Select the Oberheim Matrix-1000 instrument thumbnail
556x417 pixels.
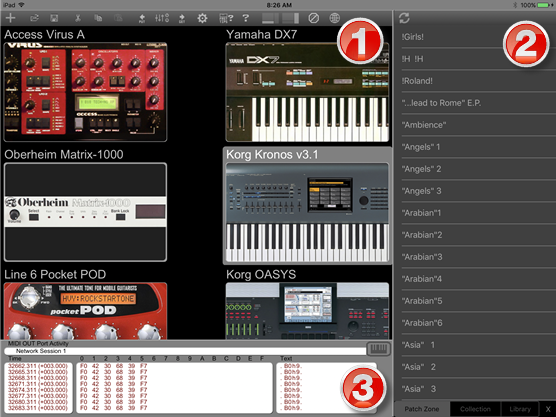point(85,212)
